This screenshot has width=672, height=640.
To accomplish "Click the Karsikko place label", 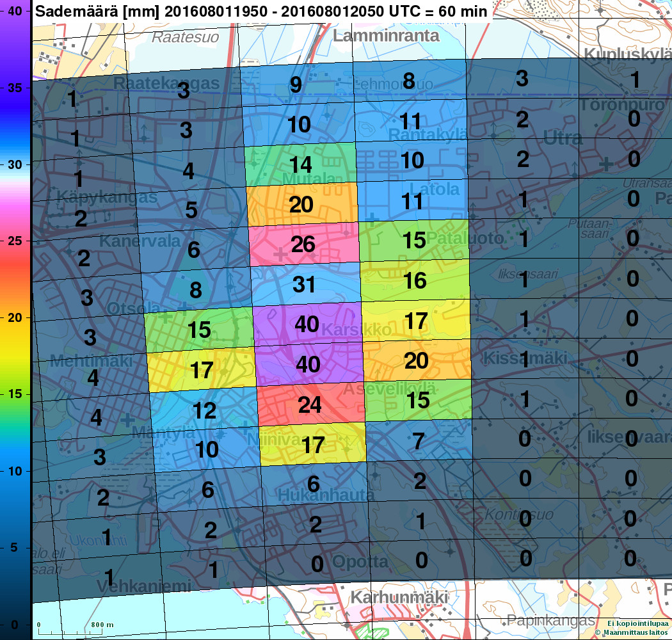I will click(x=351, y=330).
